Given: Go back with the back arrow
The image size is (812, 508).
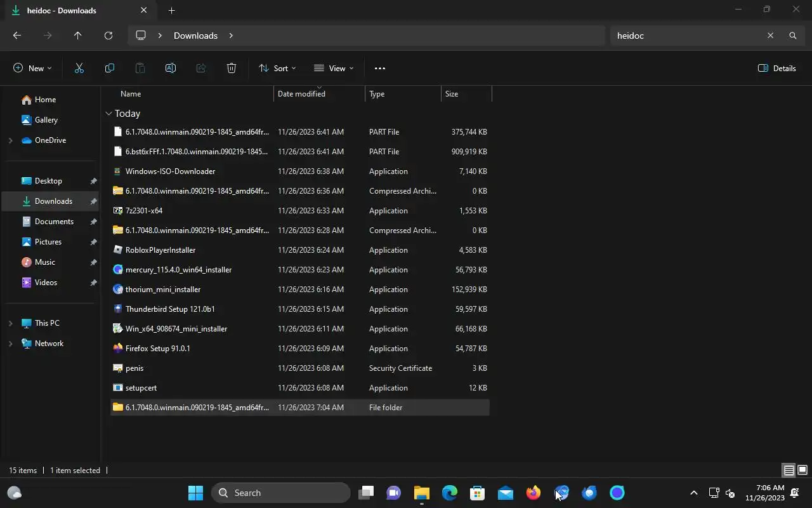Looking at the screenshot, I should click(x=17, y=36).
